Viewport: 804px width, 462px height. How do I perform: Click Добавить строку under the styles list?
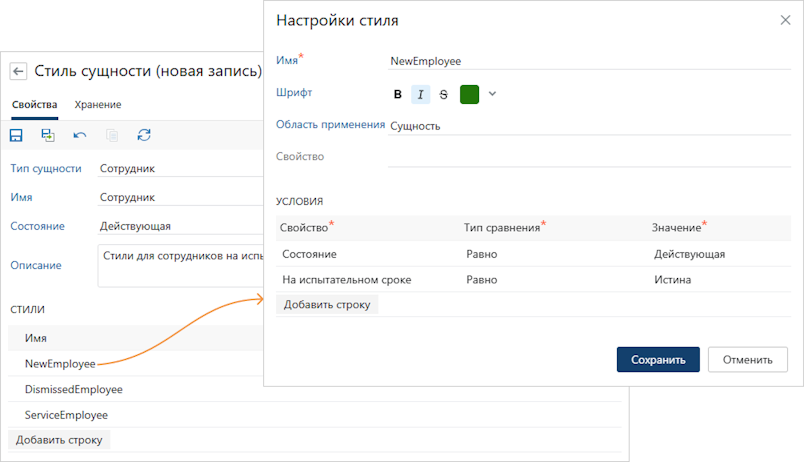(59, 440)
